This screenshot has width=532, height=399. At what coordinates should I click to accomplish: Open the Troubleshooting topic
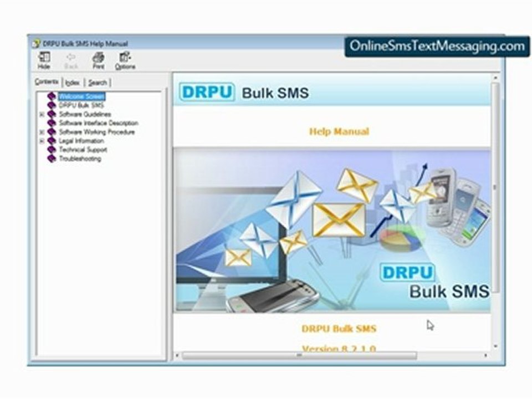coord(80,158)
